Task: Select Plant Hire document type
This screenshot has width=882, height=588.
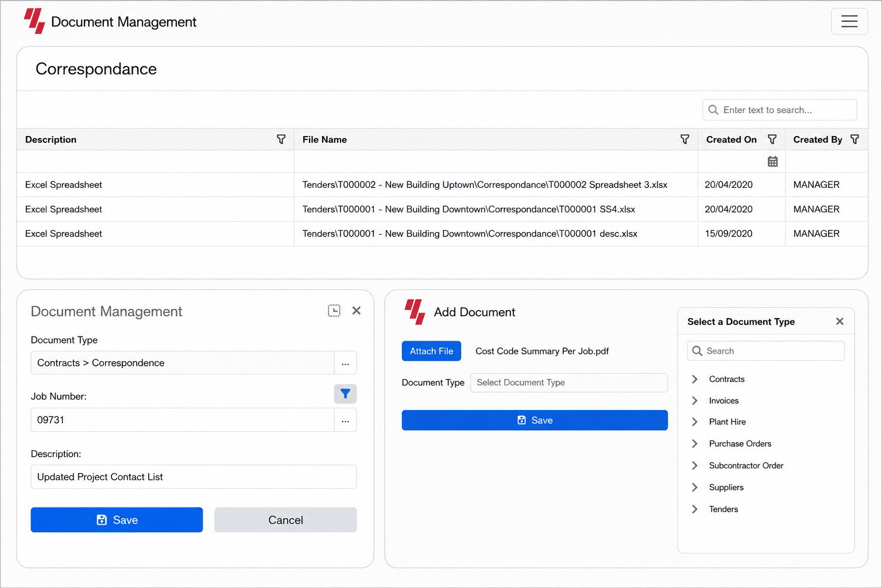Action: coord(728,422)
